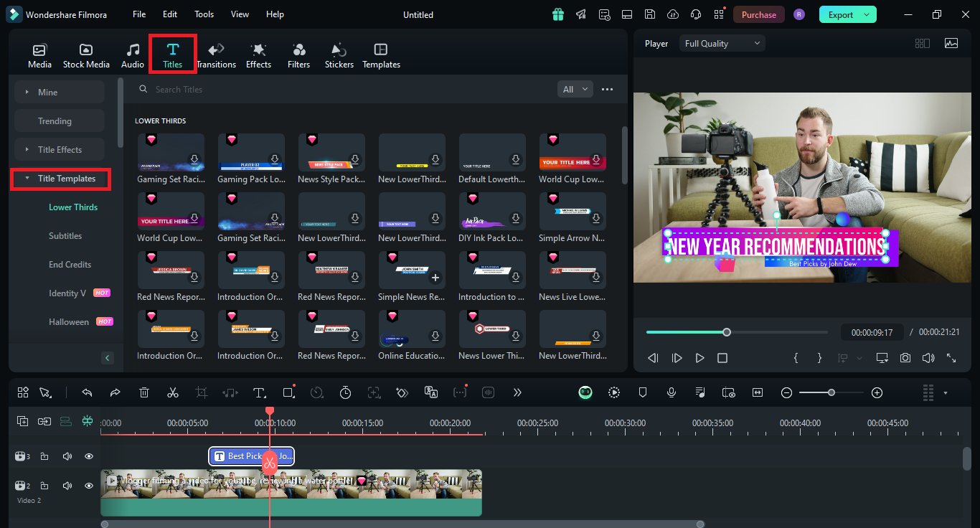Open the Stock Media tab
Viewport: 980px width, 528px height.
pos(86,56)
